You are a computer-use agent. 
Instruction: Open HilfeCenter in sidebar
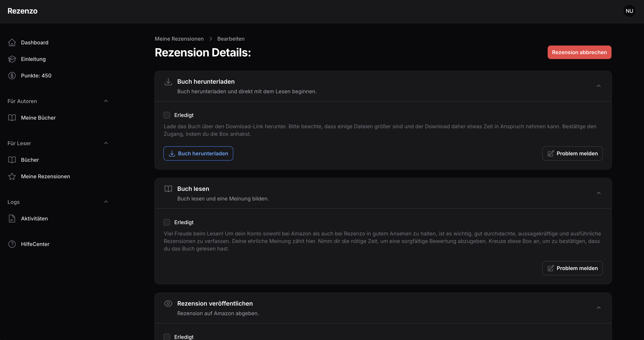35,244
